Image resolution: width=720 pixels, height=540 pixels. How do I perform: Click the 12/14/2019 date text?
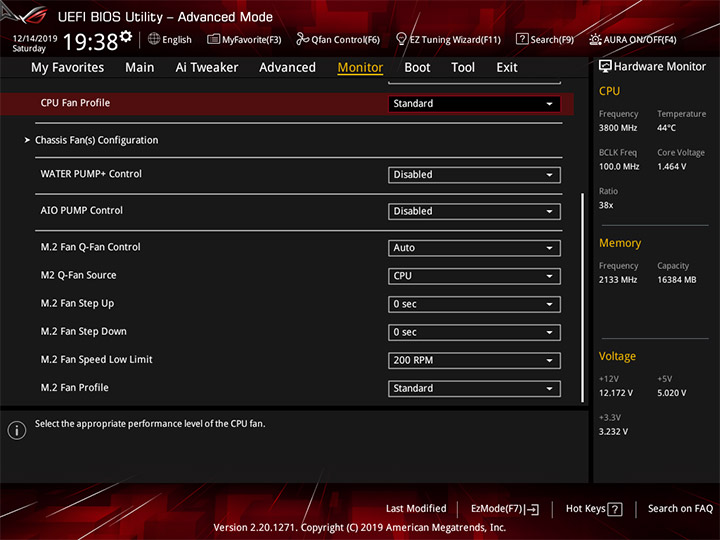pyautogui.click(x=35, y=39)
